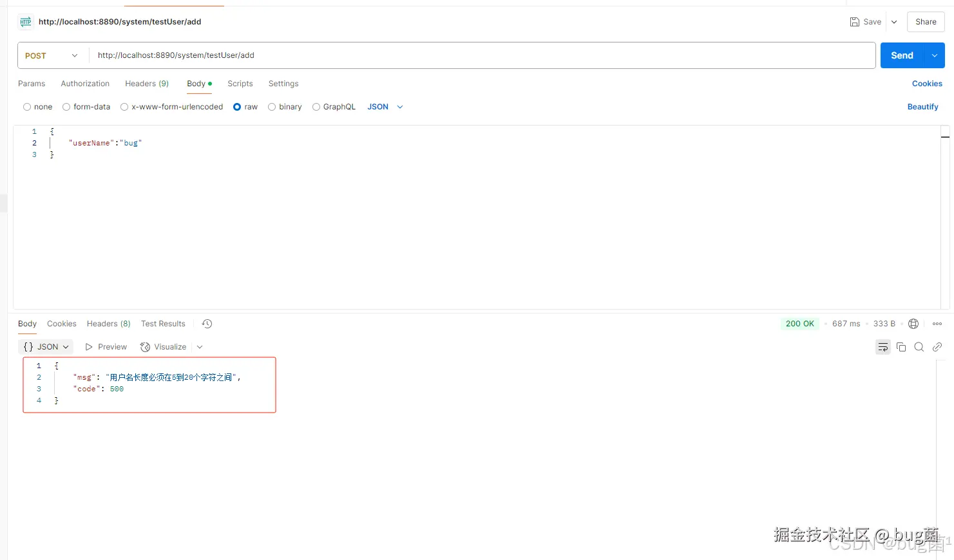Open the response JSON format dropdown
954x560 pixels.
point(46,347)
